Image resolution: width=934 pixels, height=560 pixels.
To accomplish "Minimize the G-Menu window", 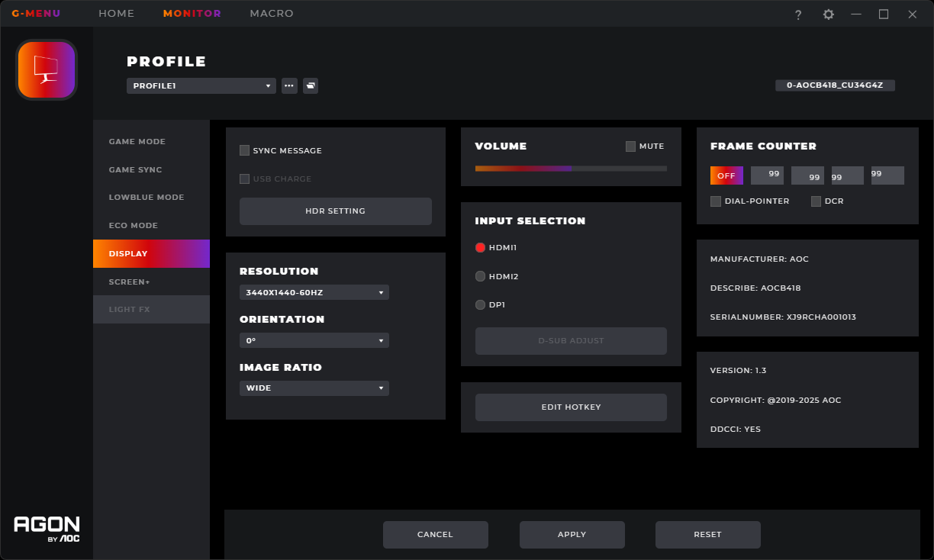I will [856, 14].
